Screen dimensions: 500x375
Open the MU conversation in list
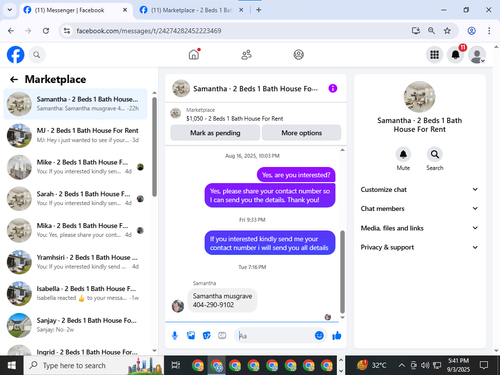pos(75,135)
